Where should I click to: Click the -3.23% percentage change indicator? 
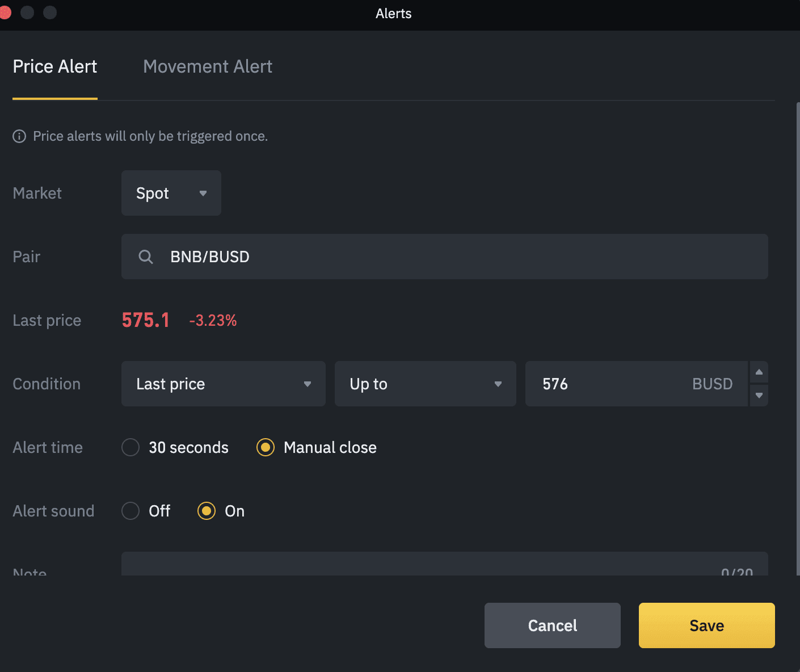[x=213, y=321]
